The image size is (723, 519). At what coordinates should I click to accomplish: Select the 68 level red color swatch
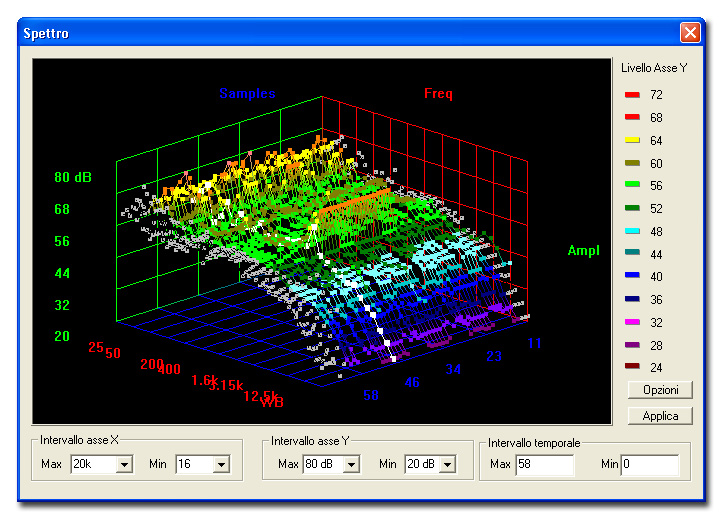[x=632, y=117]
